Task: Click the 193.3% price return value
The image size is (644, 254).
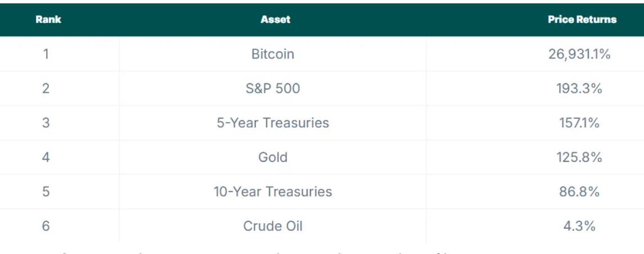Action: click(x=579, y=88)
